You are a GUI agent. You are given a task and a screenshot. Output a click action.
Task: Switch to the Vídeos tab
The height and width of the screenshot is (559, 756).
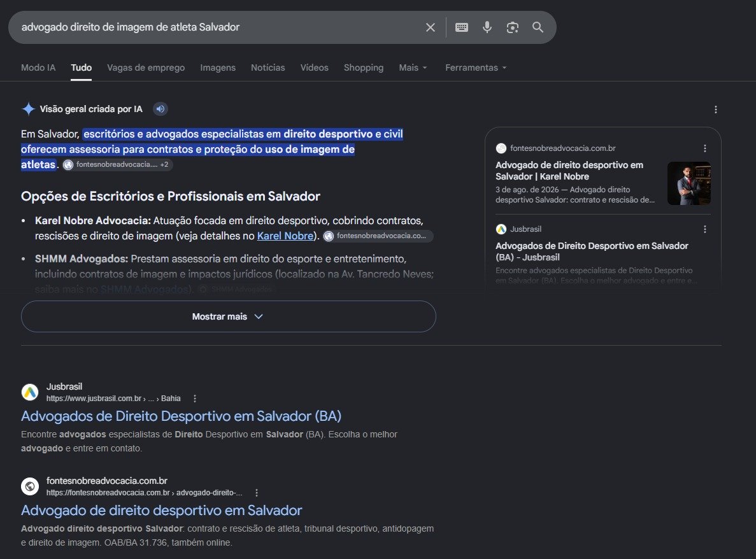tap(315, 67)
